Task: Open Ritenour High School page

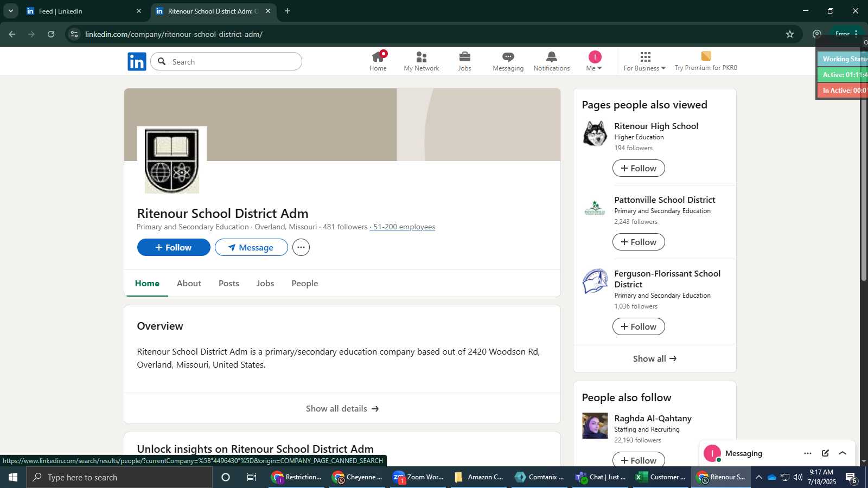Action: 656,126
